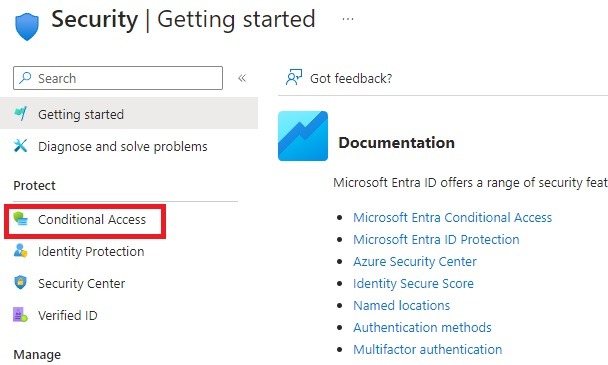The width and height of the screenshot is (608, 365).
Task: Open Azure Security Center documentation link
Action: coord(415,261)
